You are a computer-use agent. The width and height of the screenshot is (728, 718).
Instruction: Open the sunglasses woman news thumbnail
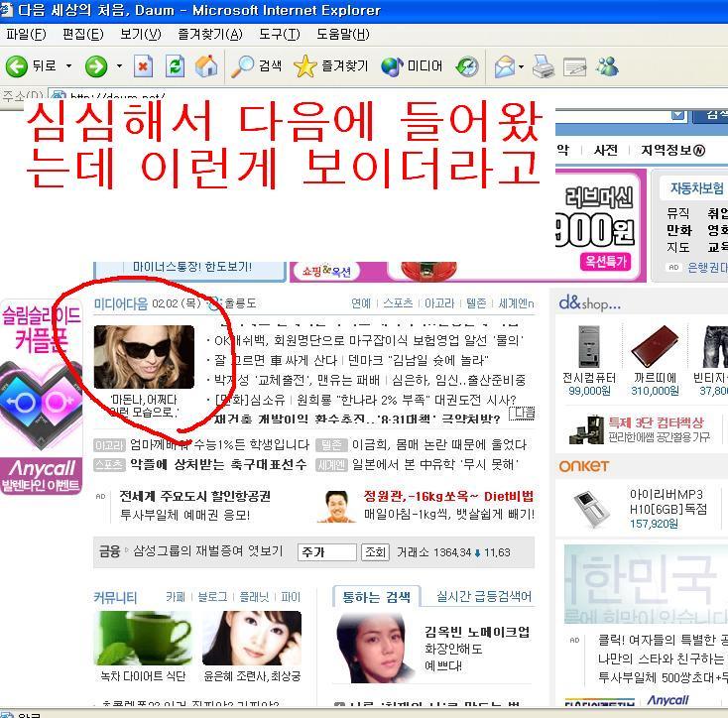144,357
